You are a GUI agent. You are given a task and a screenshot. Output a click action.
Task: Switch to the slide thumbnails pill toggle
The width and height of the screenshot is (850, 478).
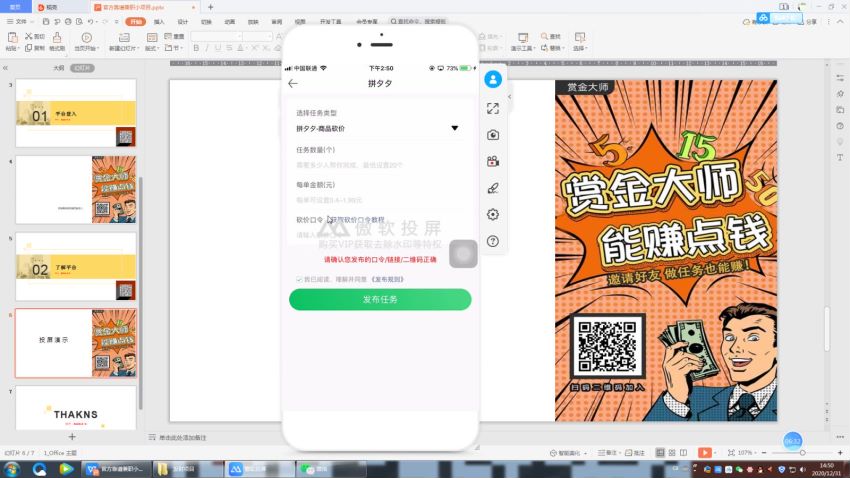[82, 68]
